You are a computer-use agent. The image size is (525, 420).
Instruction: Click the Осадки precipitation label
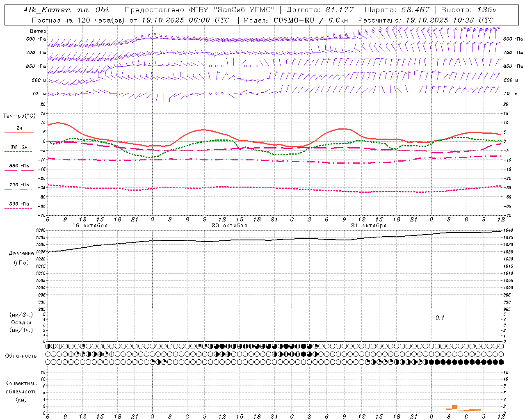[21, 322]
